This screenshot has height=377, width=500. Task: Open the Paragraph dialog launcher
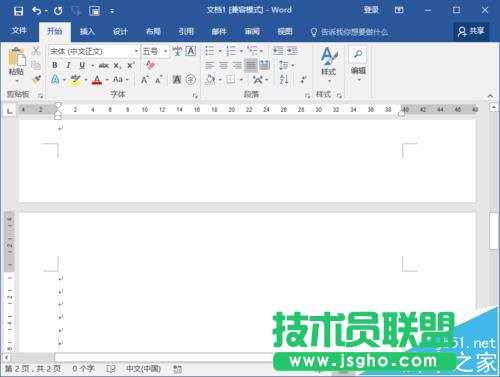tap(307, 96)
